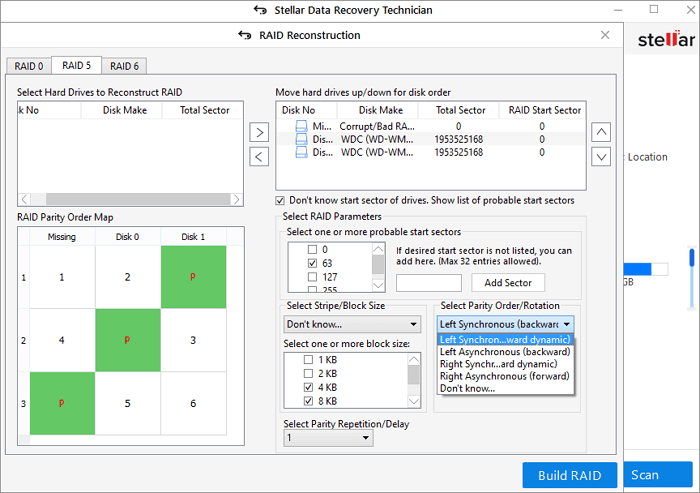The height and width of the screenshot is (493, 700).
Task: Open the Stripe/Block Size dropdown
Action: [351, 324]
